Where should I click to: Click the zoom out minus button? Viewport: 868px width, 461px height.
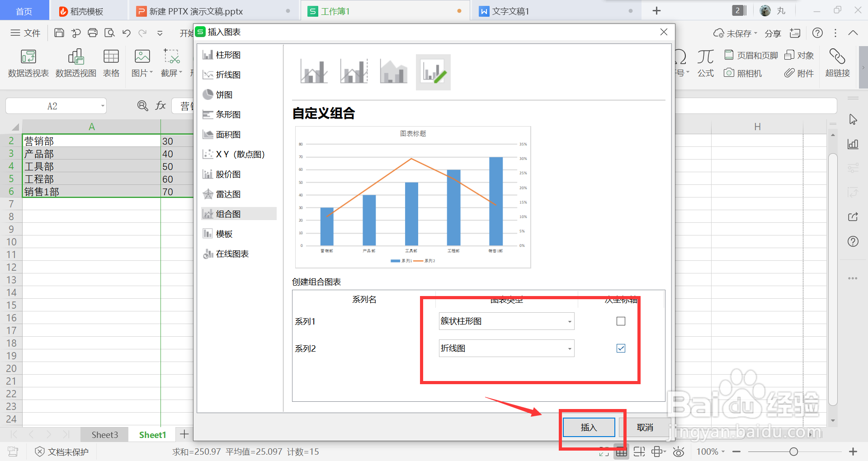pyautogui.click(x=736, y=452)
